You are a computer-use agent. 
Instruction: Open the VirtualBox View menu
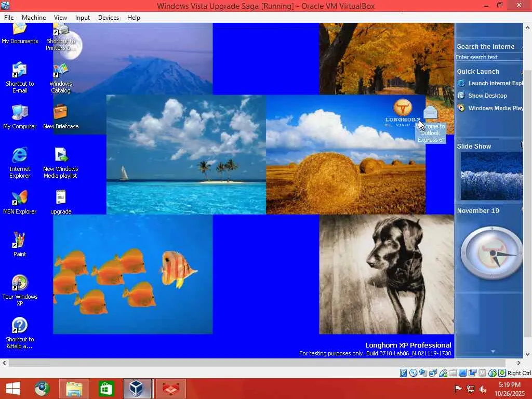coord(60,18)
